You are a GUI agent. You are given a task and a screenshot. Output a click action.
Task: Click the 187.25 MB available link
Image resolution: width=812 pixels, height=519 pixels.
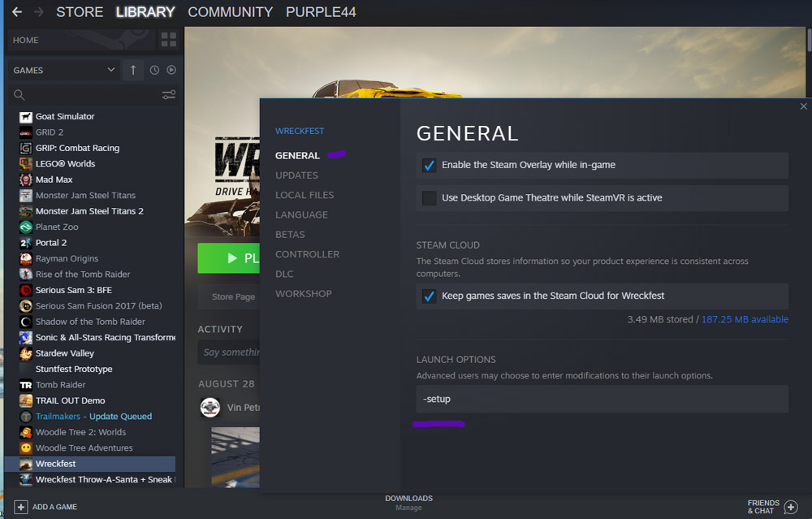[745, 319]
